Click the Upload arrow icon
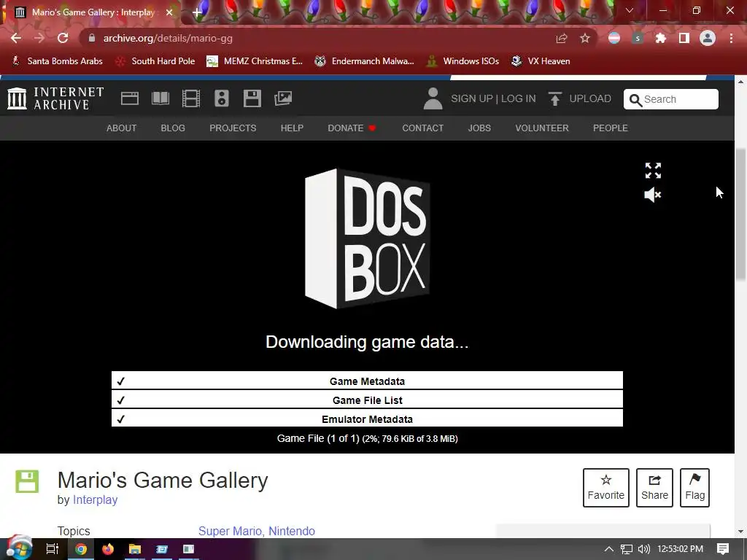This screenshot has width=747, height=560. (x=554, y=98)
